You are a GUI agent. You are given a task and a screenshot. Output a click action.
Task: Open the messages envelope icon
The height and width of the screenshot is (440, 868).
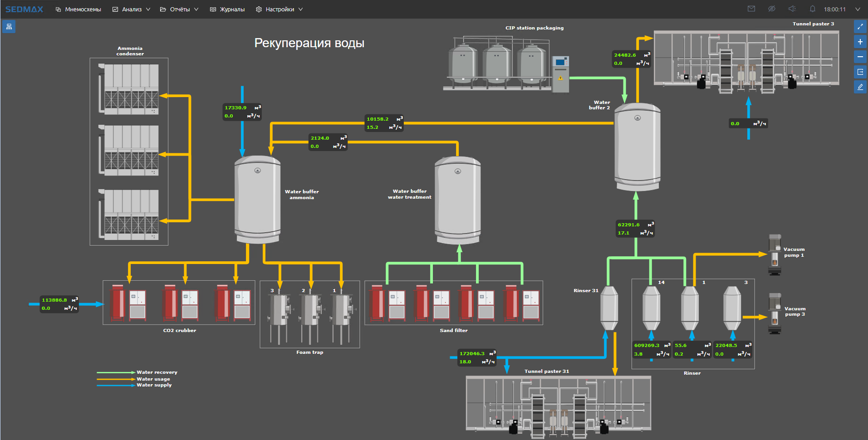coord(751,9)
